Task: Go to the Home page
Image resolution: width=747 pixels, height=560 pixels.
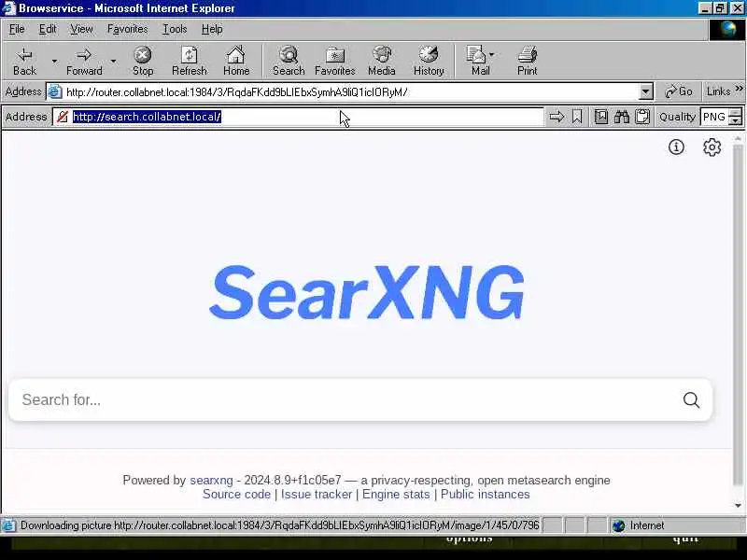Action: (x=236, y=61)
